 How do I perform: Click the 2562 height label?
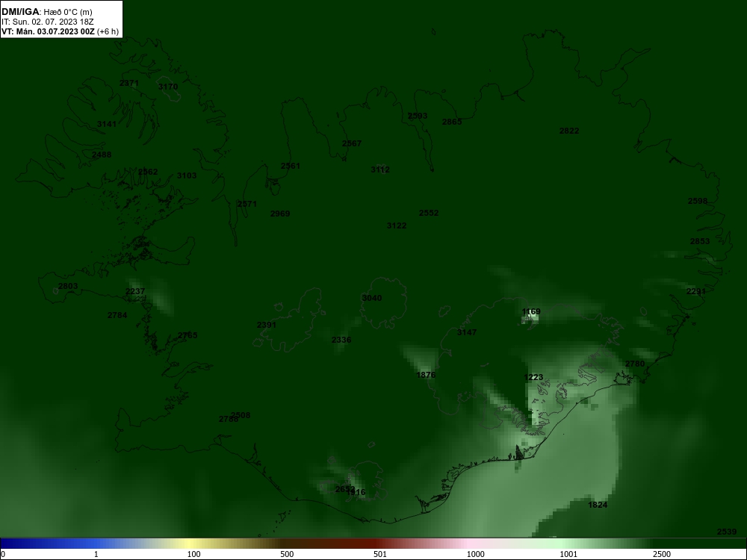click(x=148, y=172)
